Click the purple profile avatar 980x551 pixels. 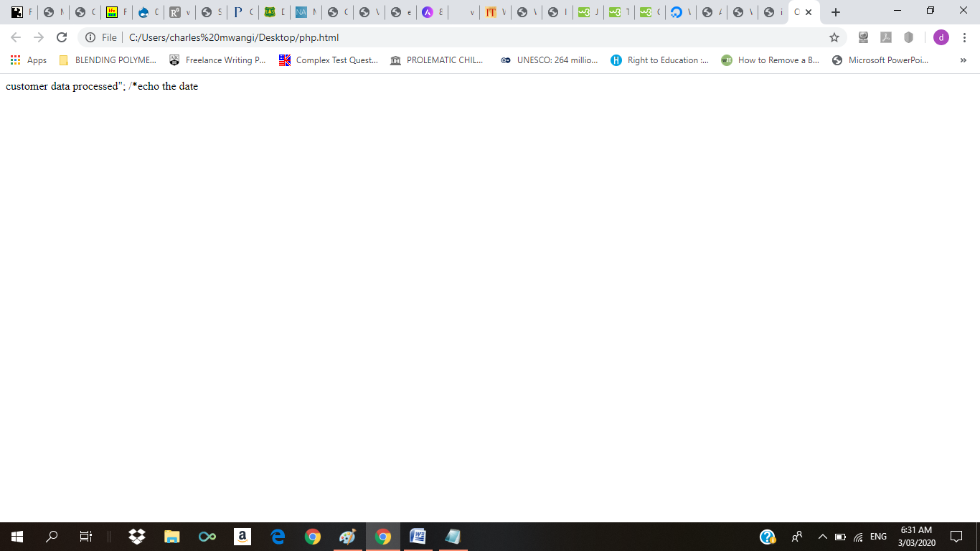coord(941,37)
